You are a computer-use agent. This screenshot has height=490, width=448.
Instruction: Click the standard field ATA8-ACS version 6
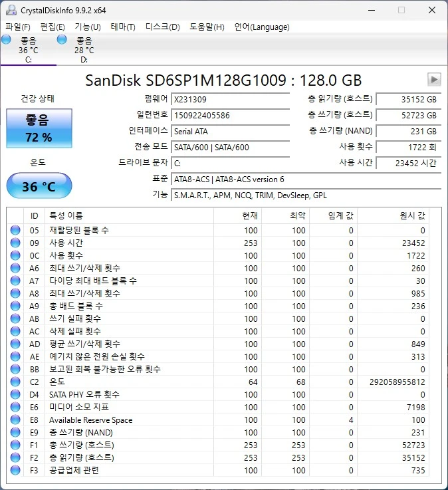tap(306, 180)
